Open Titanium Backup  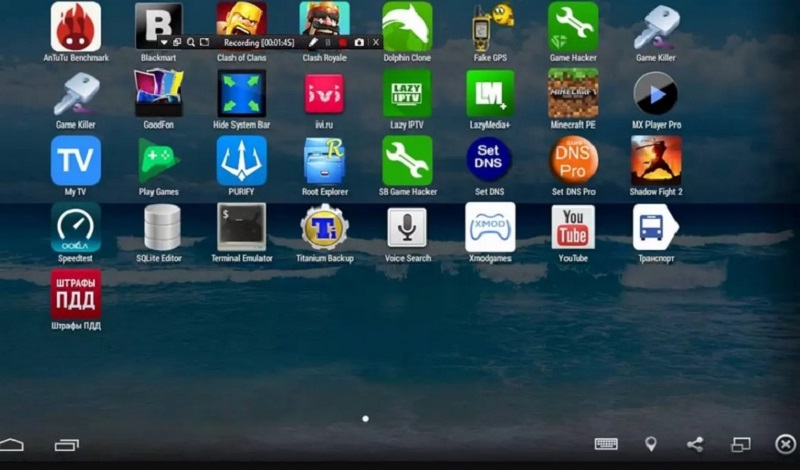324,227
